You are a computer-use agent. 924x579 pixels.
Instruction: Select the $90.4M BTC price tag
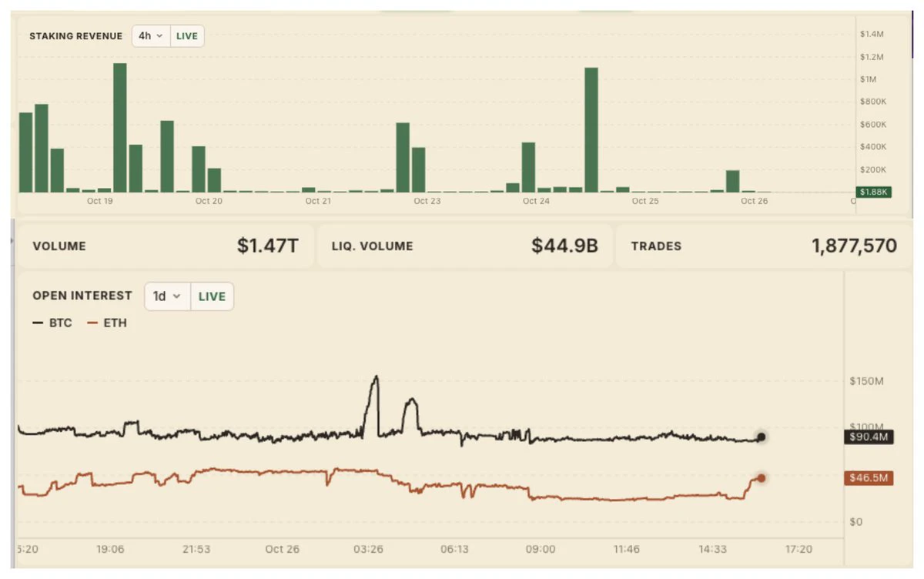pos(869,438)
